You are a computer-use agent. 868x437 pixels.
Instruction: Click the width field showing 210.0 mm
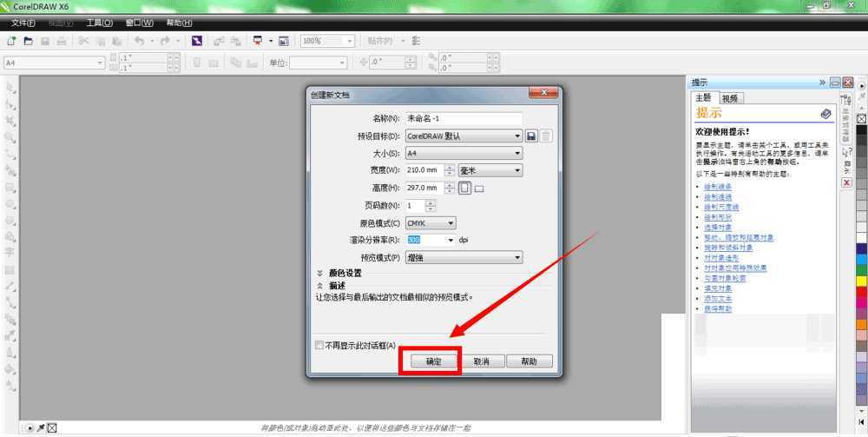tap(424, 170)
